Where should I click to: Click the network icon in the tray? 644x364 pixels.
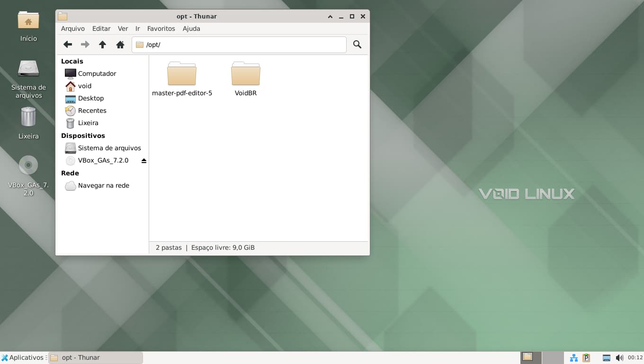574,358
